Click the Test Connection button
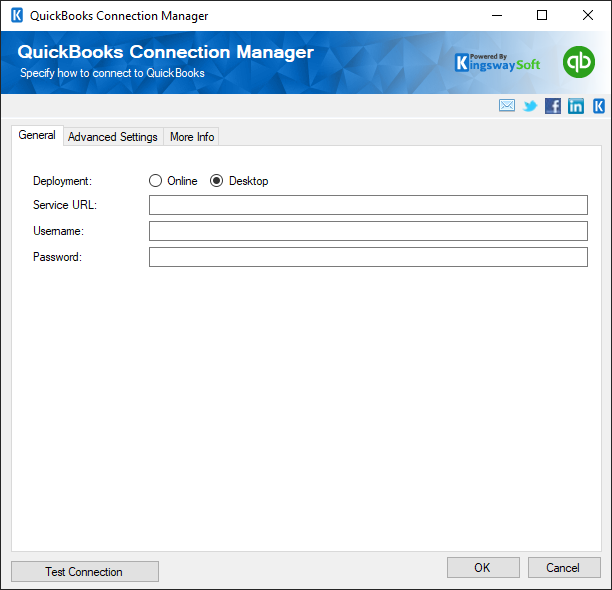Image resolution: width=612 pixels, height=590 pixels. [x=85, y=572]
